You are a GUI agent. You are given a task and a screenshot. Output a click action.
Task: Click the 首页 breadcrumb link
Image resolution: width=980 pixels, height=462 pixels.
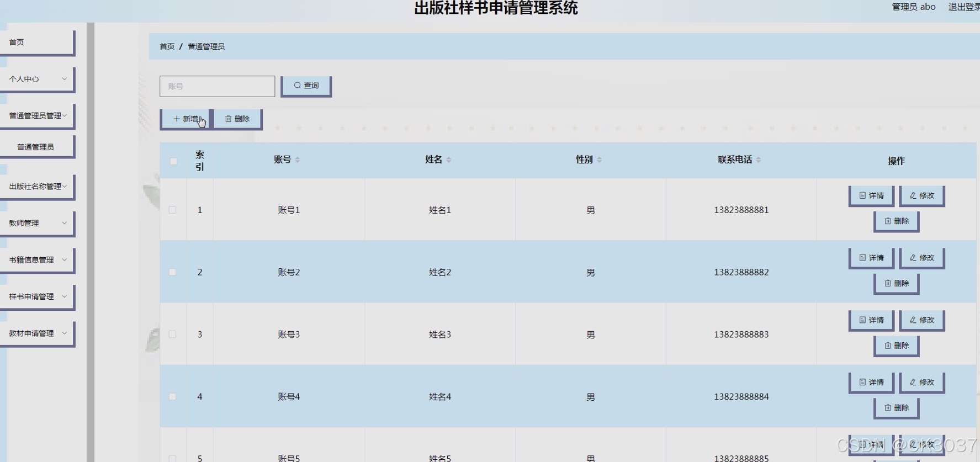click(x=167, y=46)
